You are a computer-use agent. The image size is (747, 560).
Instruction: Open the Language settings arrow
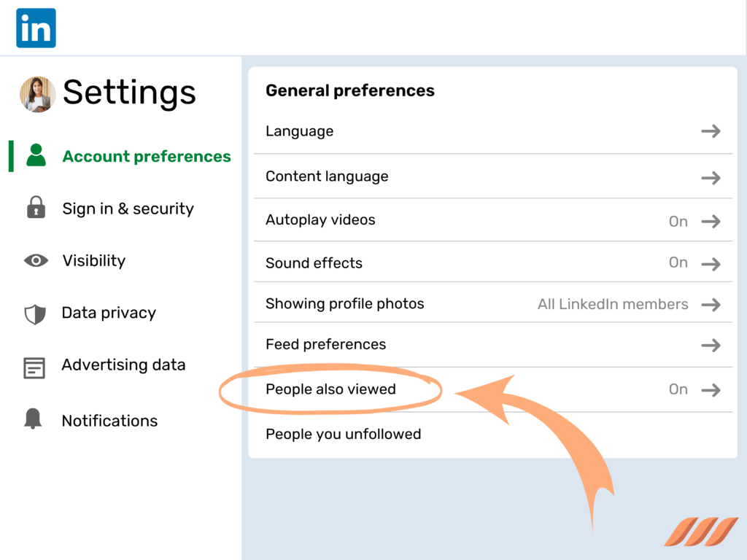pos(710,131)
